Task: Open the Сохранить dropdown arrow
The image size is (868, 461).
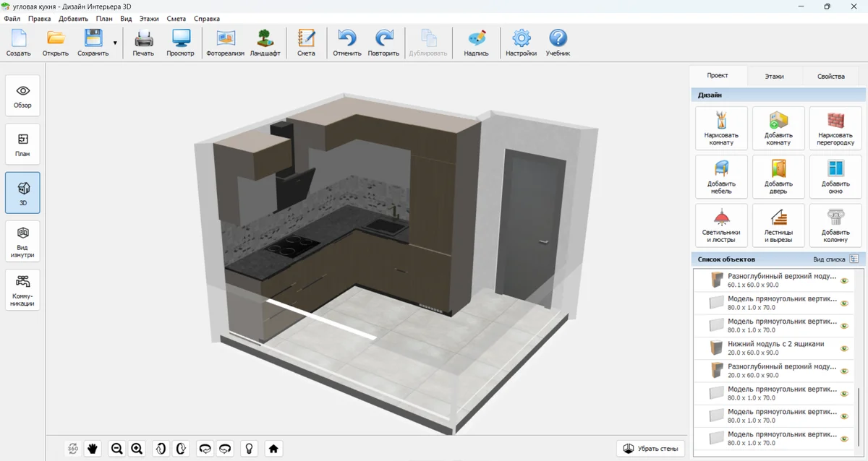Action: coord(115,43)
